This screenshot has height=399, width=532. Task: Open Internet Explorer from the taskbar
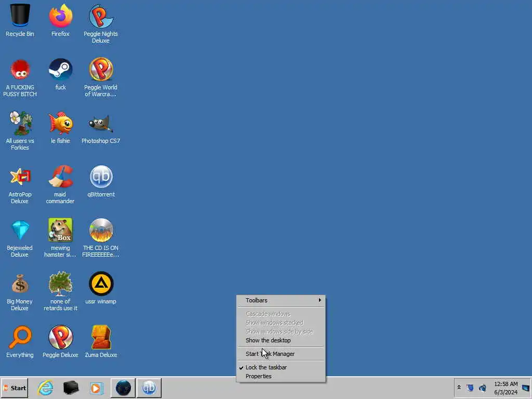pyautogui.click(x=46, y=388)
